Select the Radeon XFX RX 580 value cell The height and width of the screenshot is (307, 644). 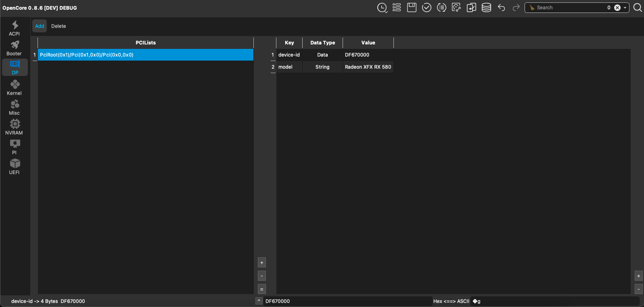click(x=368, y=67)
